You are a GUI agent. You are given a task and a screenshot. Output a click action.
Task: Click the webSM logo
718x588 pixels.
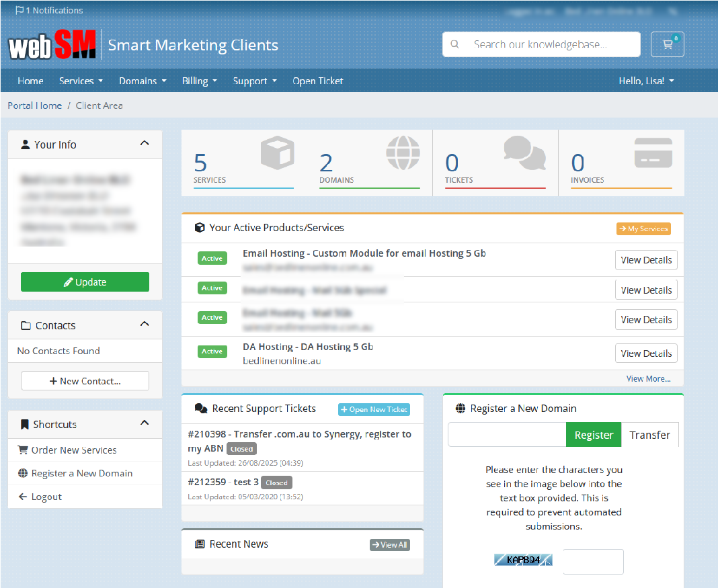coord(52,46)
